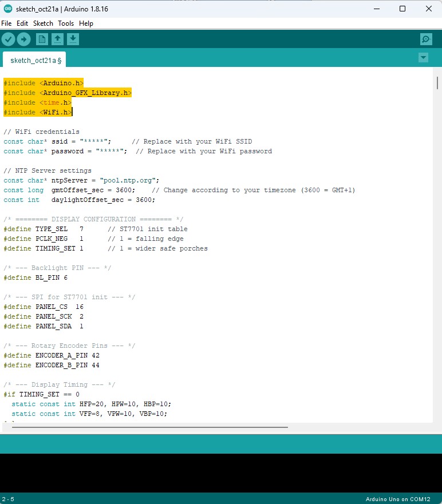Screen dimensions: 442x504
Task: Select the sketch_oct21a tab
Action: 35,60
